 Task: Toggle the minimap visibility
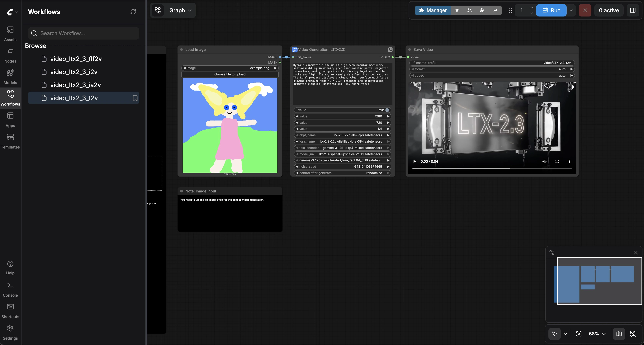[x=619, y=334]
